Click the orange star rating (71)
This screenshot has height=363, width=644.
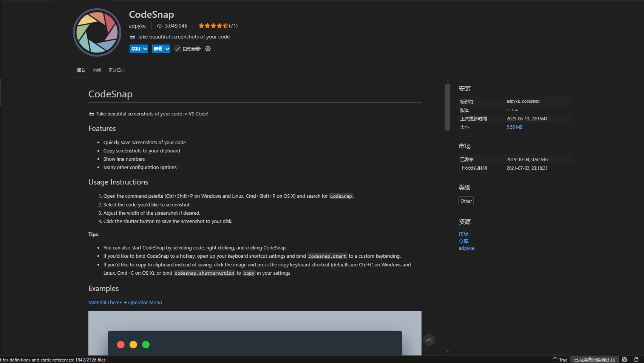[218, 26]
